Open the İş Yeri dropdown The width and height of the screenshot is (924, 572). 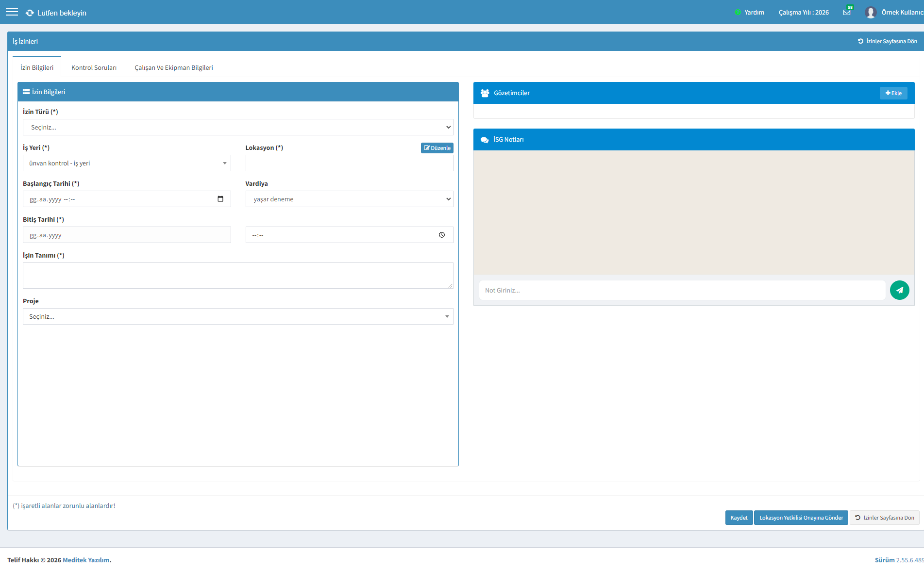pyautogui.click(x=127, y=163)
